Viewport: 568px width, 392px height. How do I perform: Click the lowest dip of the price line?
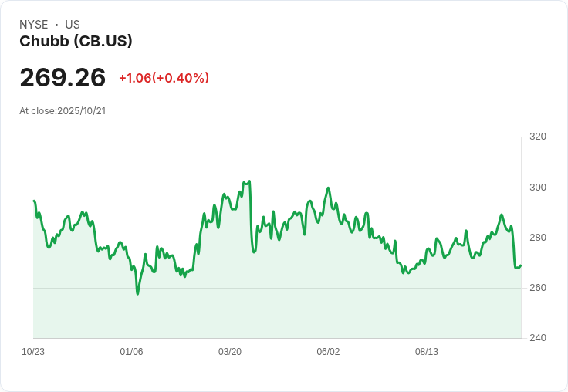point(137,294)
